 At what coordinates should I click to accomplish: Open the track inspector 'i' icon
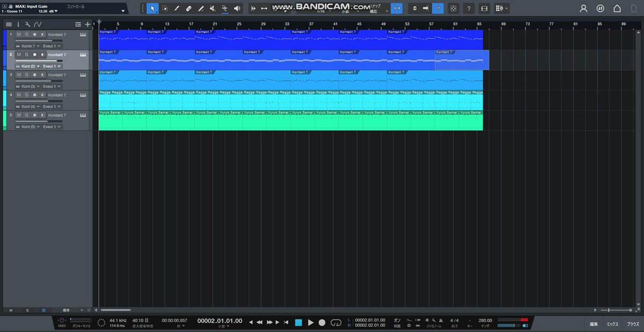[x=18, y=24]
